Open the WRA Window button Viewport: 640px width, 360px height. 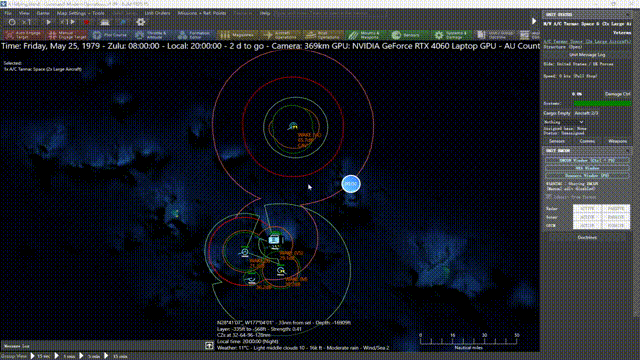pyautogui.click(x=587, y=168)
